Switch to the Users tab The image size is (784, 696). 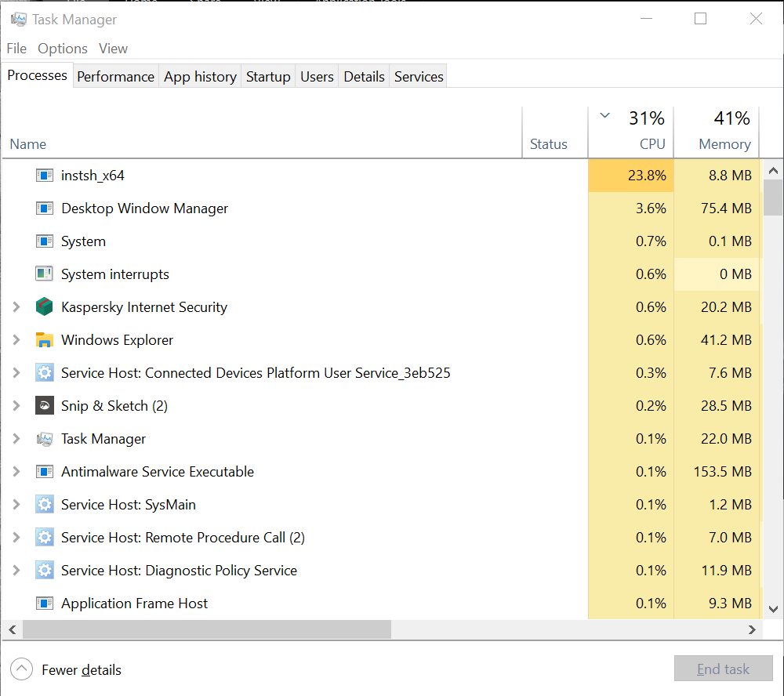tap(317, 77)
